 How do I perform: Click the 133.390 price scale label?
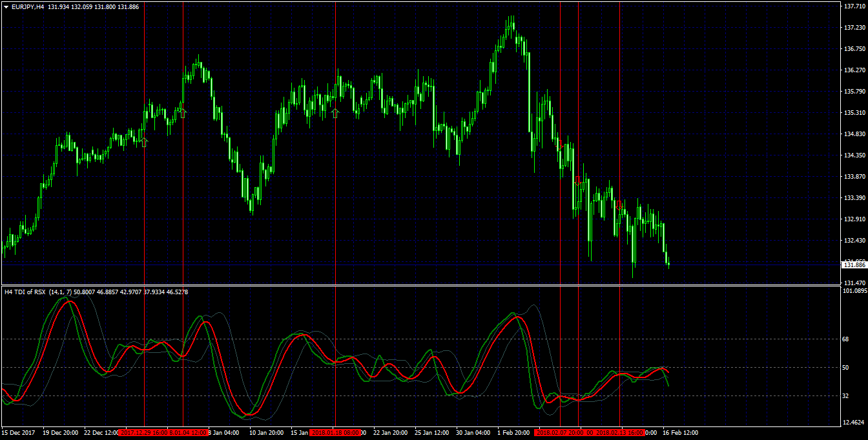(854, 197)
